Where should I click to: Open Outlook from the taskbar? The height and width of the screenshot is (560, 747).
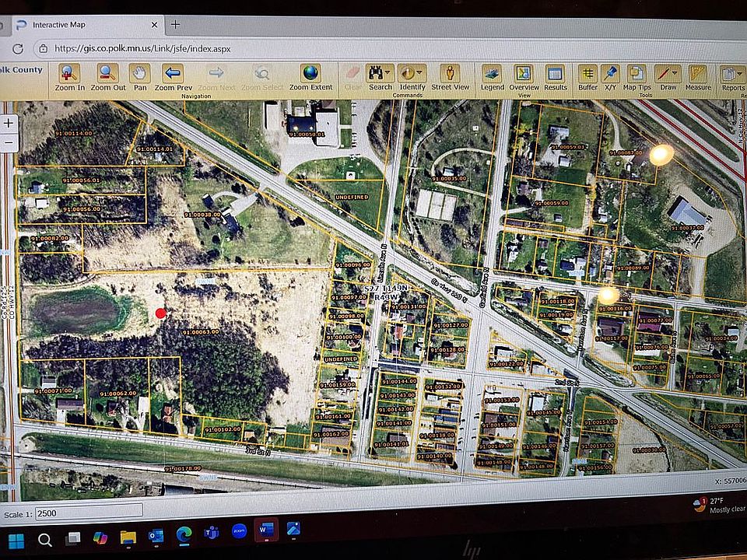156,536
